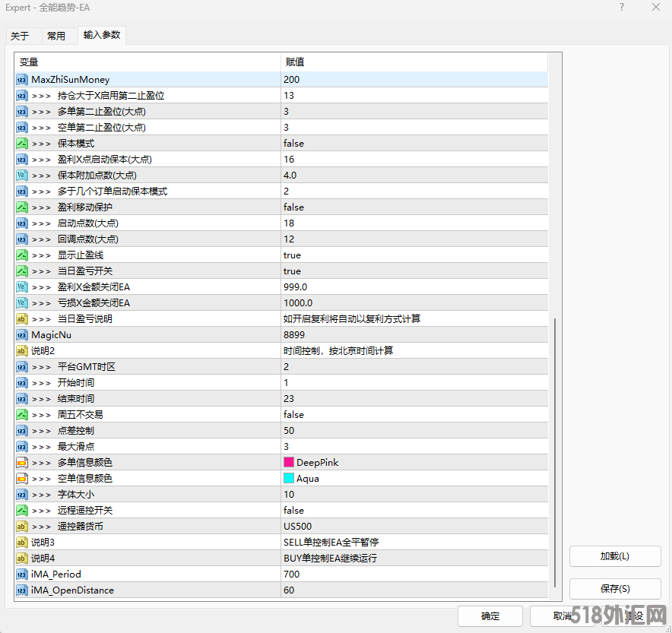This screenshot has width=672, height=633.
Task: Click the boolean icon beside 盈利移动保护
Action: (x=22, y=207)
